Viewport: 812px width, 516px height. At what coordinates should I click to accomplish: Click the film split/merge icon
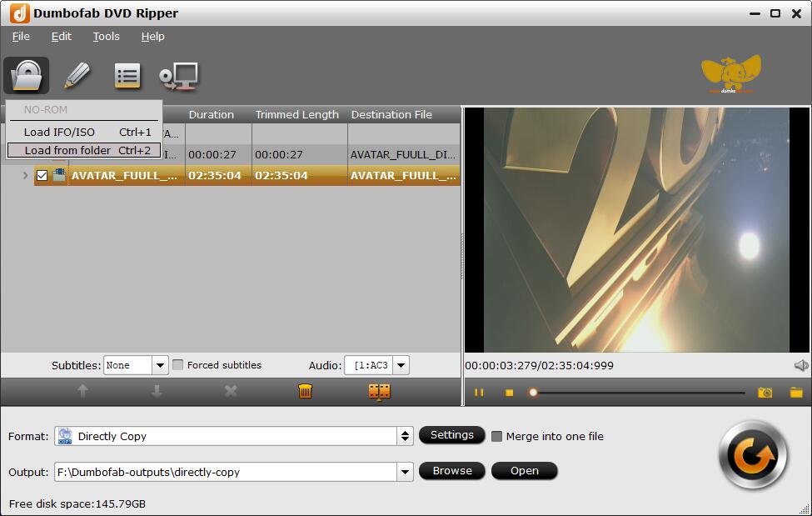click(379, 392)
